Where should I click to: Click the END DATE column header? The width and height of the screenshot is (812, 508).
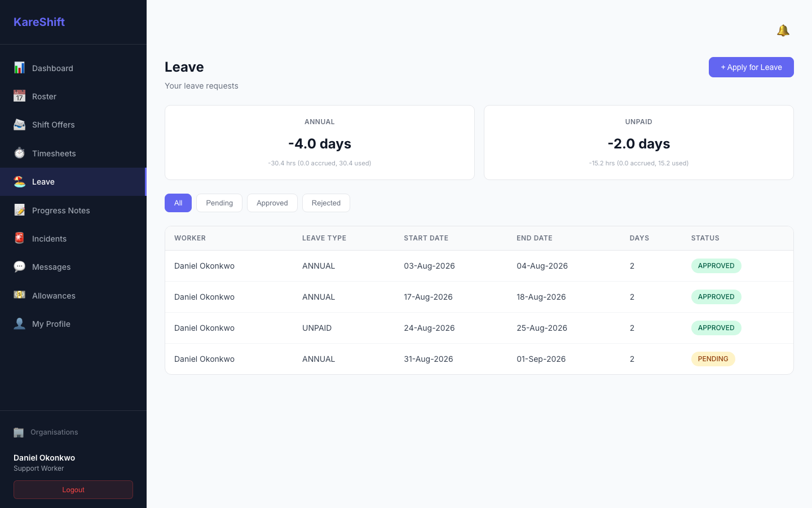(535, 238)
